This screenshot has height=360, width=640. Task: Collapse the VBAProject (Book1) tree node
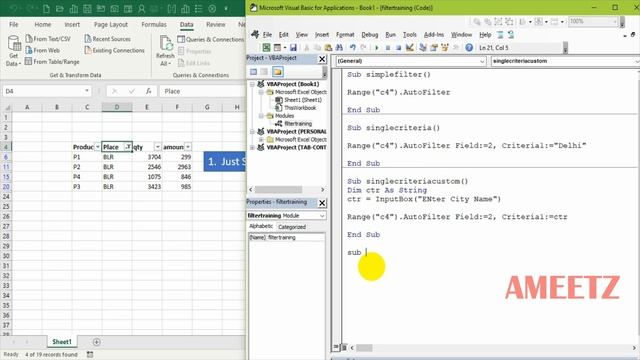point(252,84)
